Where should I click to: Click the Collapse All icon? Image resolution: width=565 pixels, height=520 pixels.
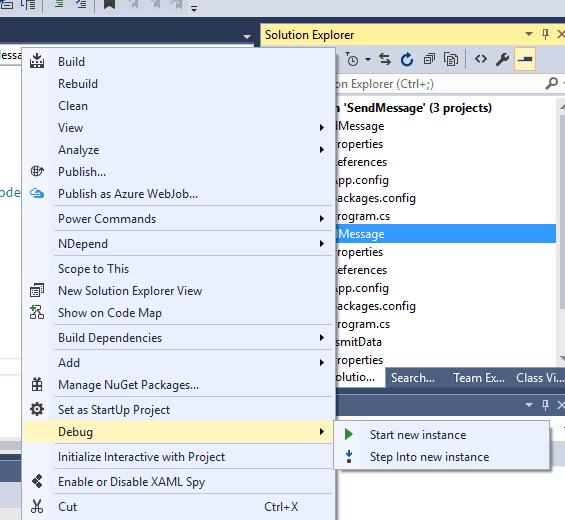429,59
